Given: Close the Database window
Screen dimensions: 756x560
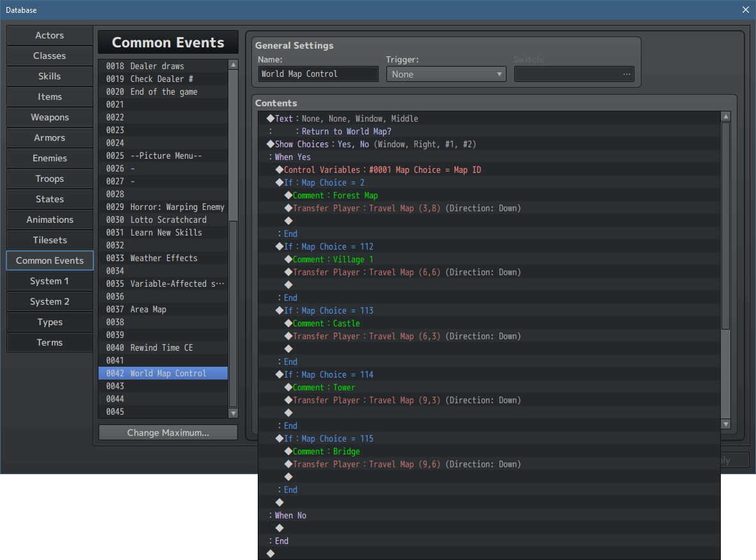Looking at the screenshot, I should 745,10.
